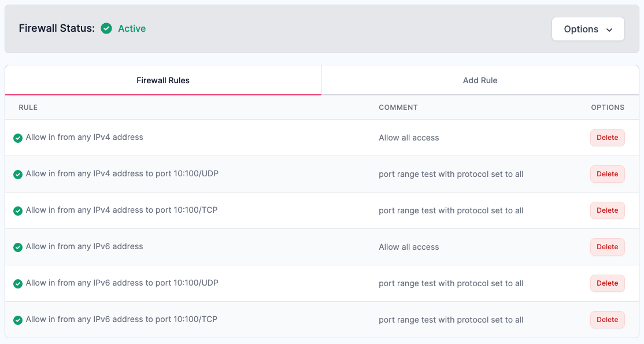Delete the IPv6 port 10:100/TCP rule
Image resolution: width=644 pixels, height=344 pixels.
pyautogui.click(x=608, y=320)
